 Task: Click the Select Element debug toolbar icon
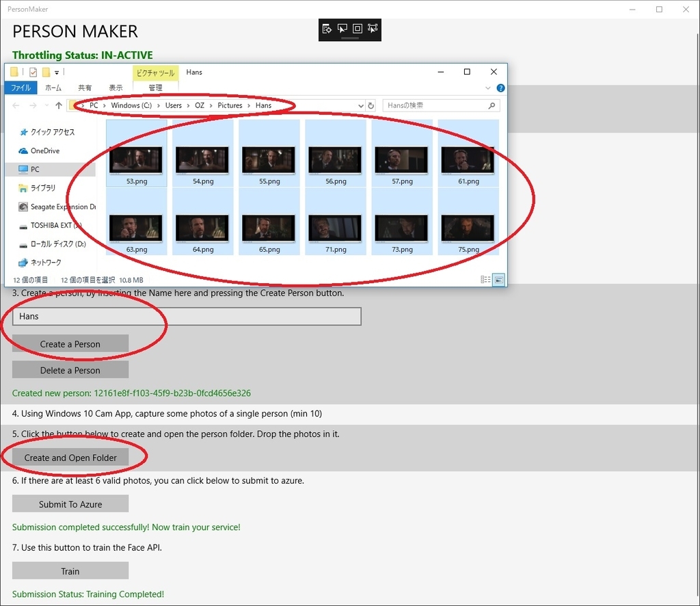pos(342,29)
